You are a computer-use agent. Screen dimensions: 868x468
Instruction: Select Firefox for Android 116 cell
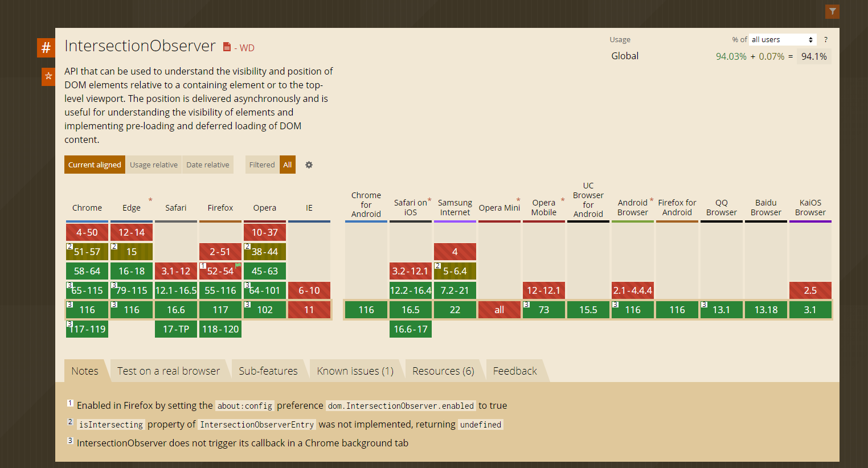[677, 310]
